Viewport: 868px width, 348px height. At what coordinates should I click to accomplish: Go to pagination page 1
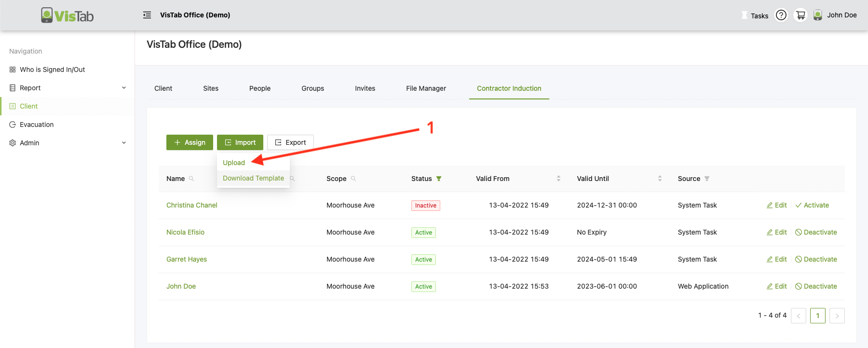click(x=817, y=316)
